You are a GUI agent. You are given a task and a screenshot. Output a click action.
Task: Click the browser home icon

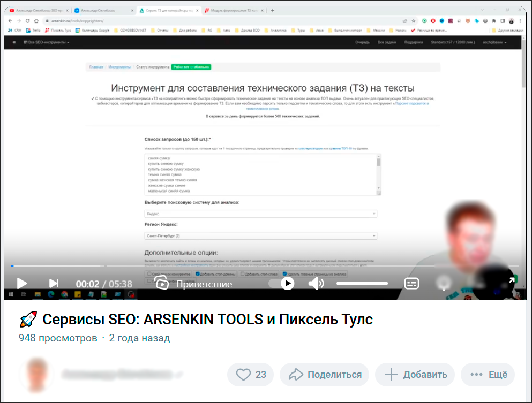pos(36,21)
